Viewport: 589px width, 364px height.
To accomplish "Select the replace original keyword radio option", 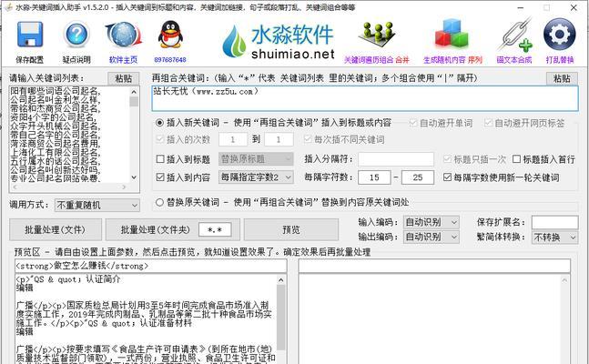I will point(159,202).
